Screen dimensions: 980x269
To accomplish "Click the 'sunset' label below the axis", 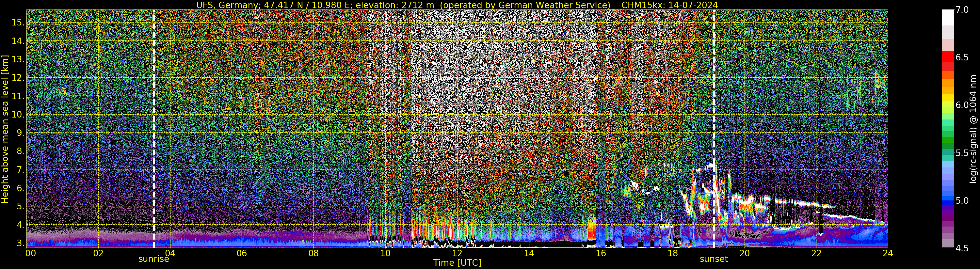I will (x=714, y=259).
